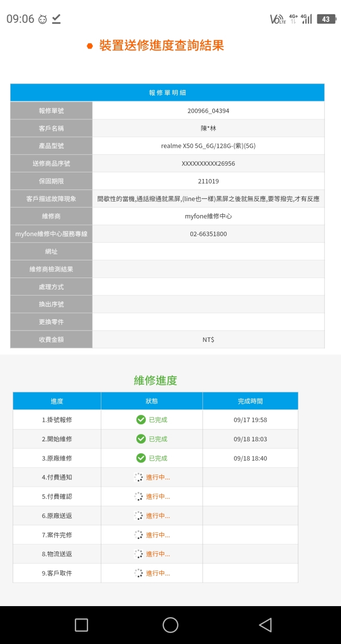Tap the 送修商品序號 label cell
Viewport: 341px width, 644px height.
[x=51, y=163]
